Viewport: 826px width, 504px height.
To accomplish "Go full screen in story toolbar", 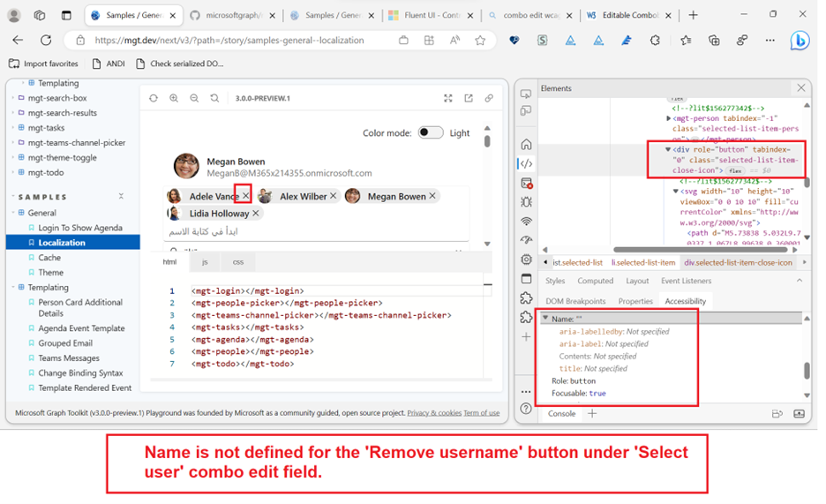I will 447,98.
